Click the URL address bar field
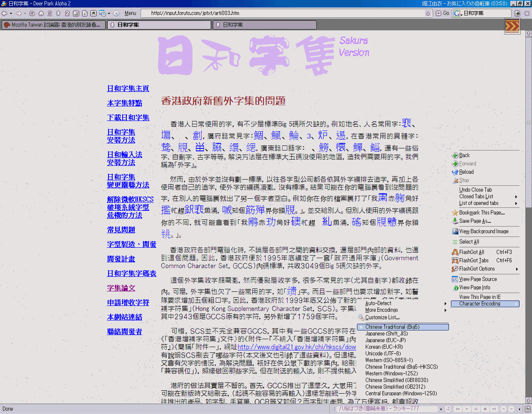532x414 pixels. (x=283, y=13)
